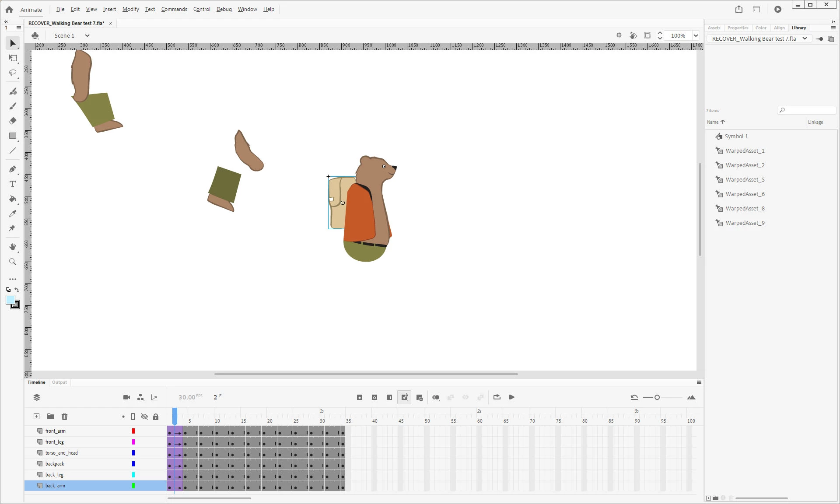840x504 pixels.
Task: Select the Text tool
Action: tap(13, 184)
